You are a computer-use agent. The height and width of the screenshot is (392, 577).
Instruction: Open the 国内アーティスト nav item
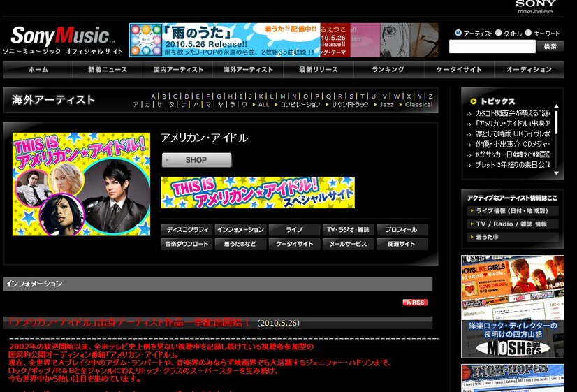[x=178, y=70]
